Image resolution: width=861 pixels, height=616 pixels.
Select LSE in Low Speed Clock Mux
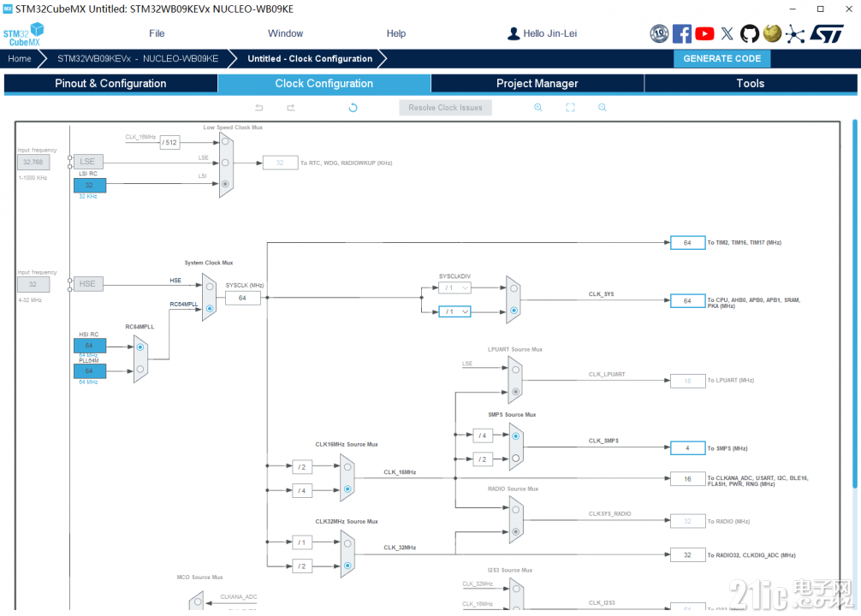click(x=225, y=163)
